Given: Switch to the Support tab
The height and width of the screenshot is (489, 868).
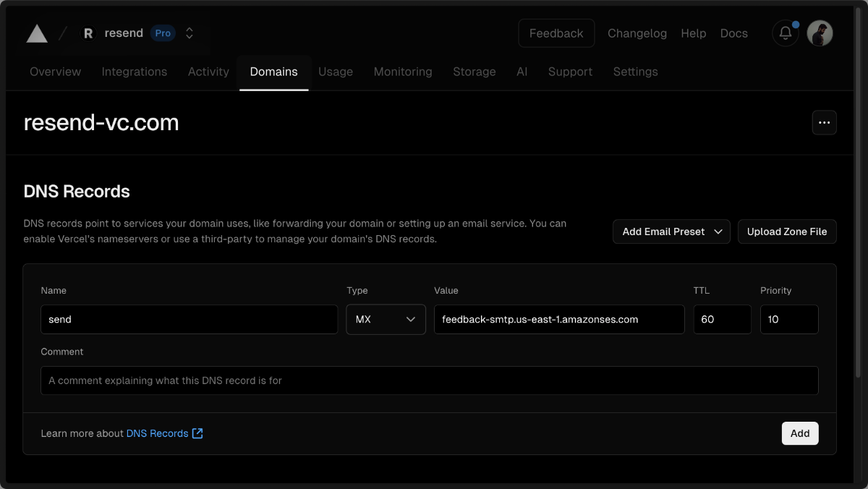Looking at the screenshot, I should click(x=570, y=72).
